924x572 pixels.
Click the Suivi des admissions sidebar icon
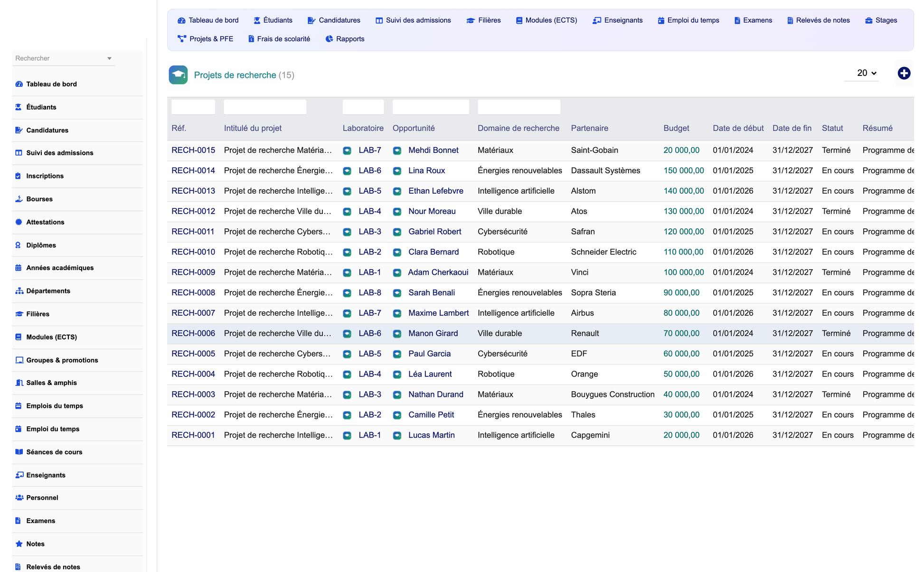click(19, 153)
